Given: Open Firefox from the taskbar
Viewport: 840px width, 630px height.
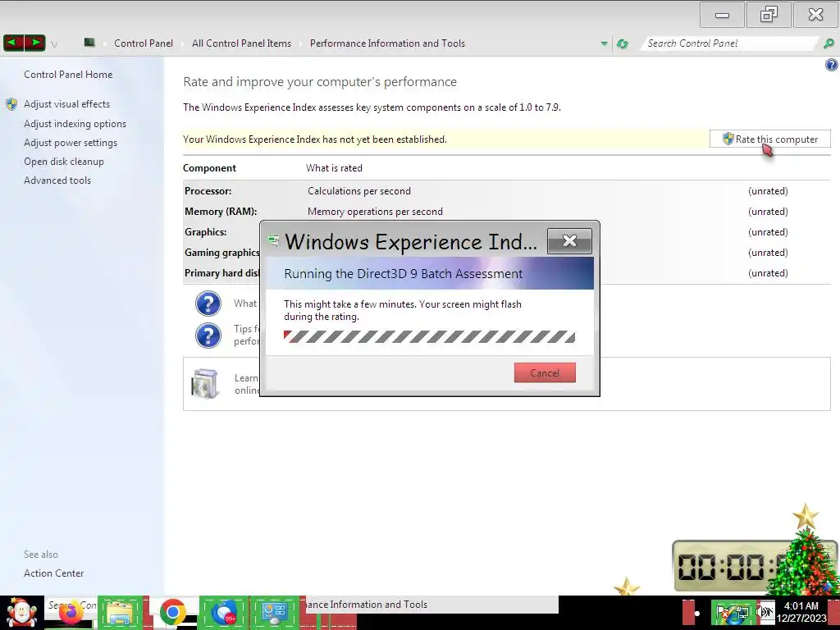Looking at the screenshot, I should 71,614.
